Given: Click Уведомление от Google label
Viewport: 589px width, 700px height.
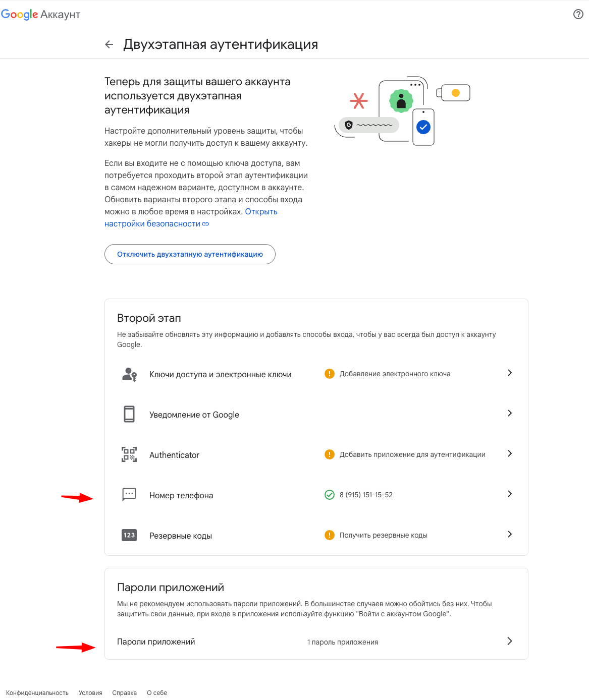Looking at the screenshot, I should pyautogui.click(x=194, y=415).
